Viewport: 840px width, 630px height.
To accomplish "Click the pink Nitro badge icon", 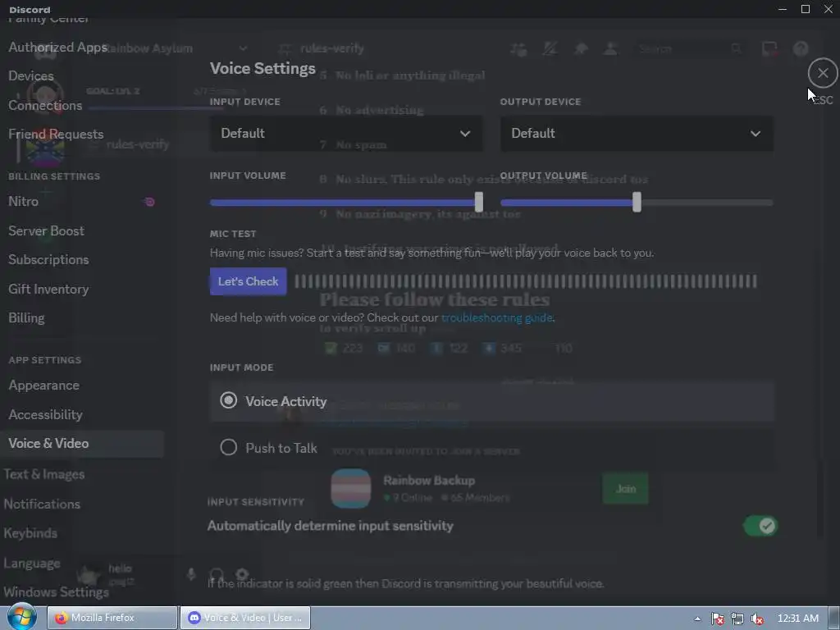I will (149, 202).
